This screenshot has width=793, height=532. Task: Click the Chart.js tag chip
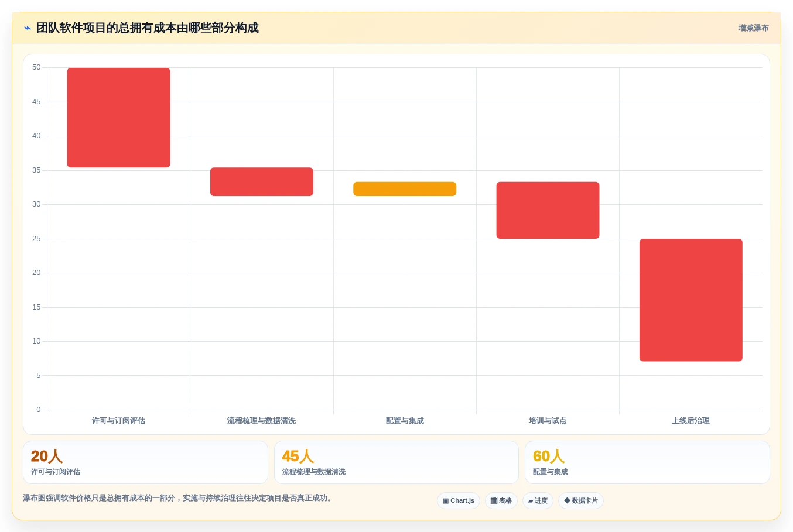pyautogui.click(x=459, y=501)
